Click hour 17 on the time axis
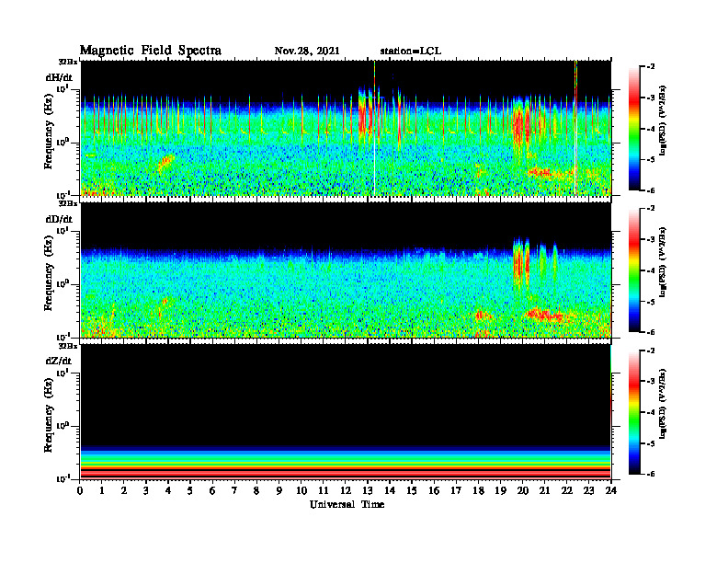The image size is (728, 563). pos(456,491)
